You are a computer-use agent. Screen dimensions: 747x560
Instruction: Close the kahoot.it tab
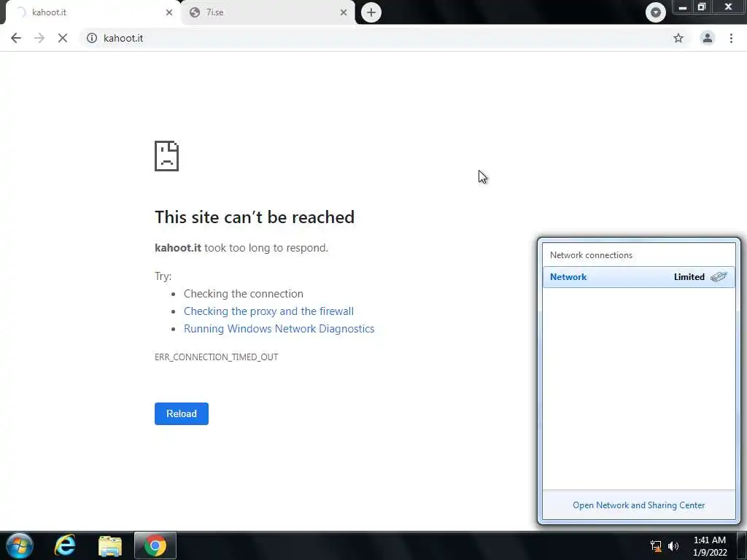pyautogui.click(x=169, y=12)
